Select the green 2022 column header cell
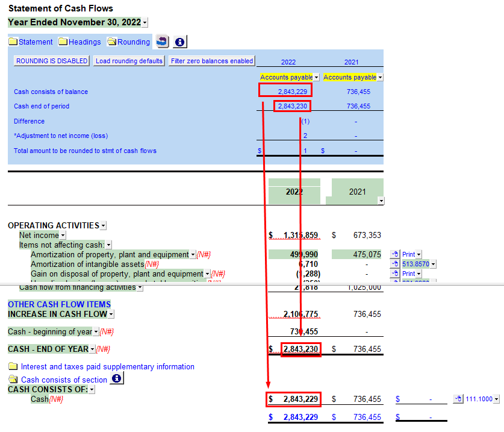Screen dimensions: 504x432 [294, 192]
